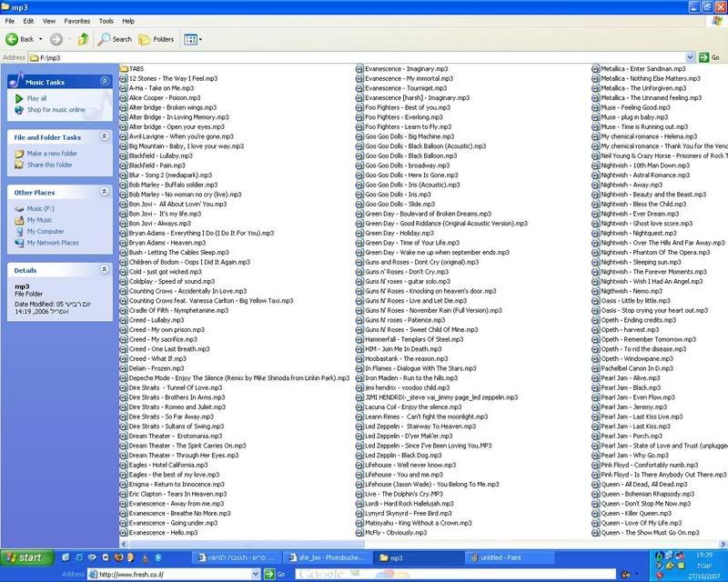Open the Views dropdown button
Screen dimensions: 728x582
(193, 39)
